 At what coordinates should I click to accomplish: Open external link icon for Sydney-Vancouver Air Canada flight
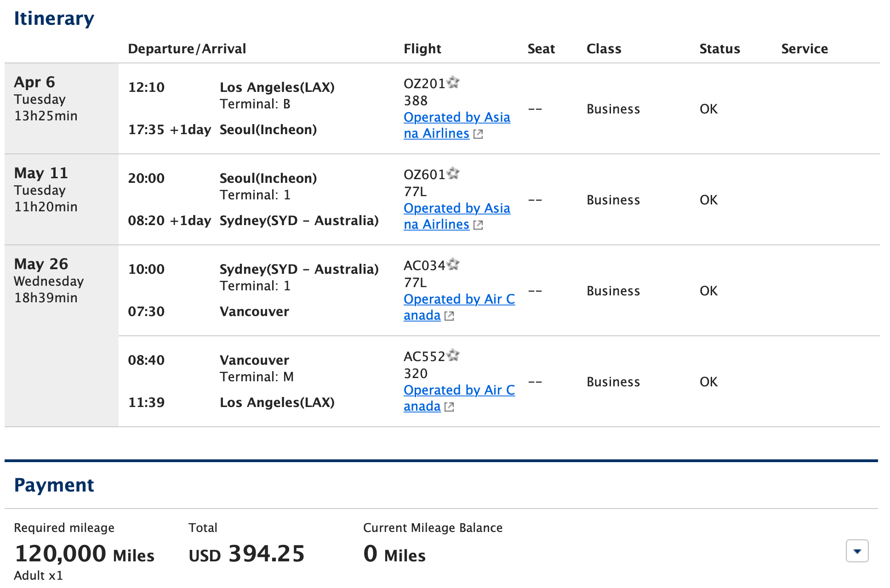450,316
